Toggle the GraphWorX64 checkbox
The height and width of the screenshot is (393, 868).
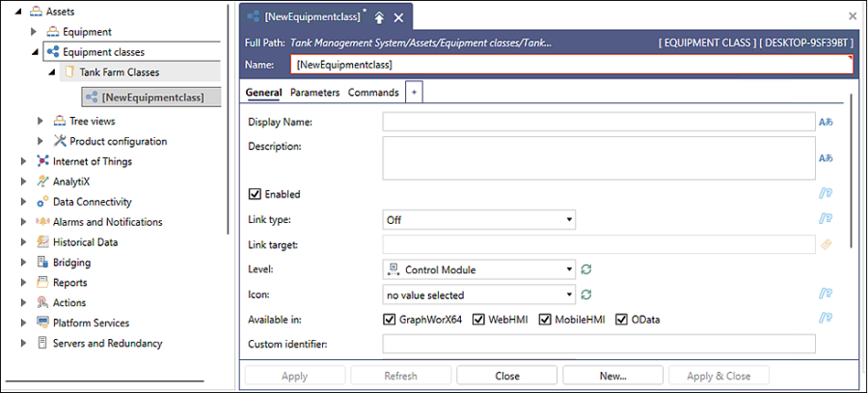pos(388,320)
